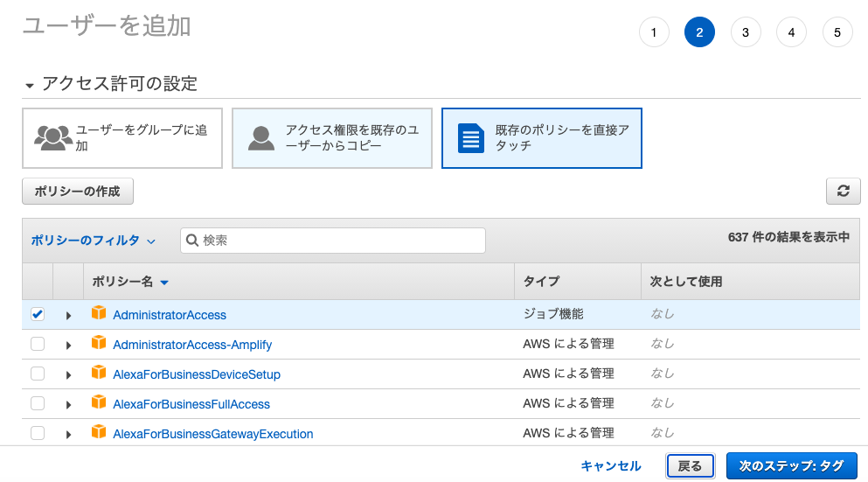
Task: Open the AlexaForBusinessDeviceSetup policy link
Action: [197, 374]
